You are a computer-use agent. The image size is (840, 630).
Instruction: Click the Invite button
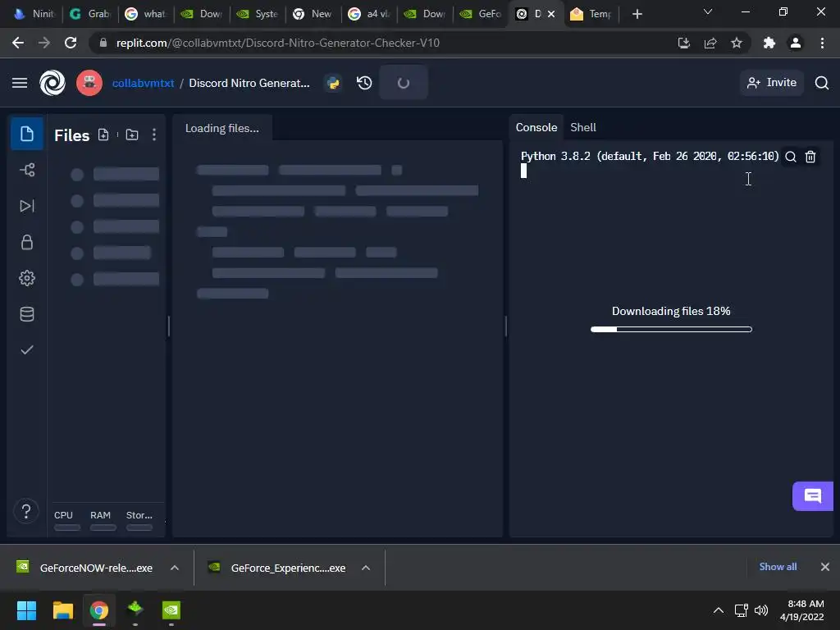[772, 83]
